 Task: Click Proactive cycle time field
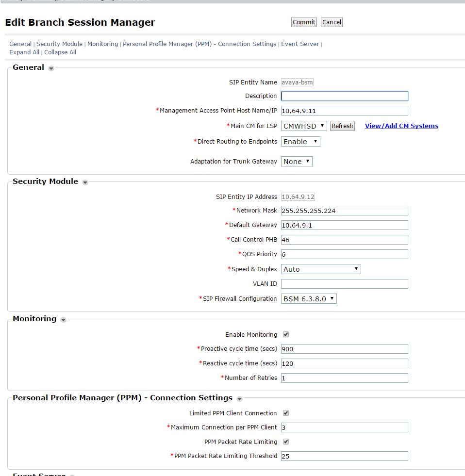345,349
